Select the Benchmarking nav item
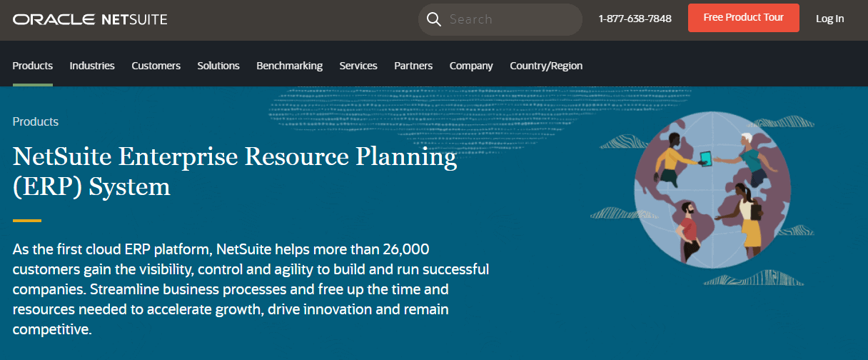The height and width of the screenshot is (360, 868). pyautogui.click(x=289, y=66)
